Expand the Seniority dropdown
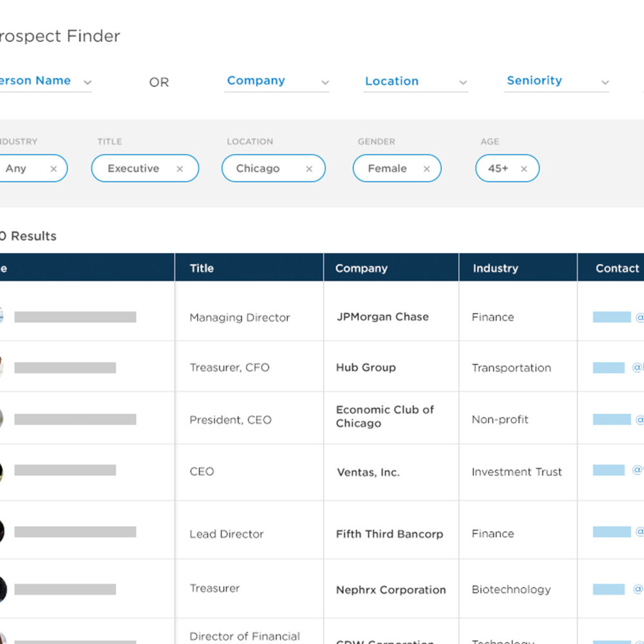Screen dimensions: 644x644 coord(556,81)
